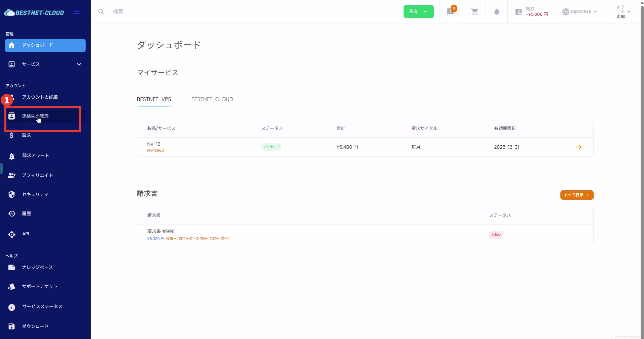This screenshot has width=644, height=339.
Task: Open 連絡先の管理 in the sidebar
Action: tap(35, 116)
